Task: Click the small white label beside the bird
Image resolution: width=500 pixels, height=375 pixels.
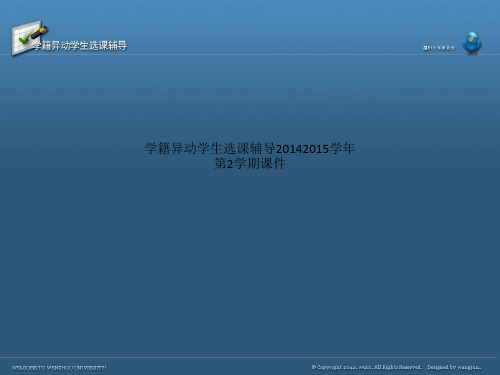Action: [439, 48]
